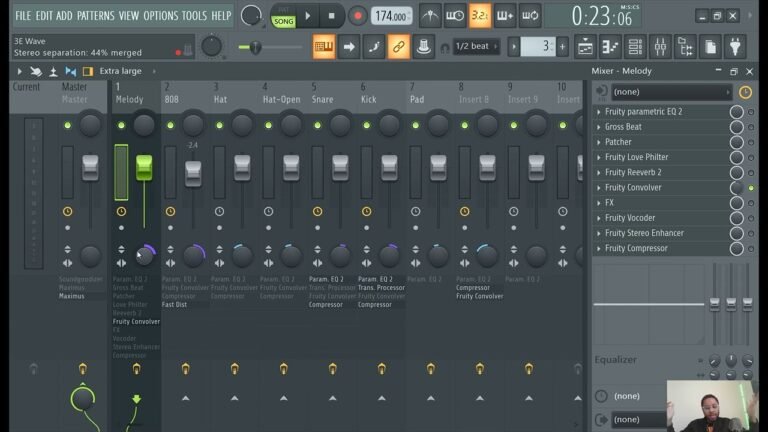Viewport: 768px width, 432px height.
Task: Open the mixer output bottom (none) dropdown
Action: (x=639, y=420)
